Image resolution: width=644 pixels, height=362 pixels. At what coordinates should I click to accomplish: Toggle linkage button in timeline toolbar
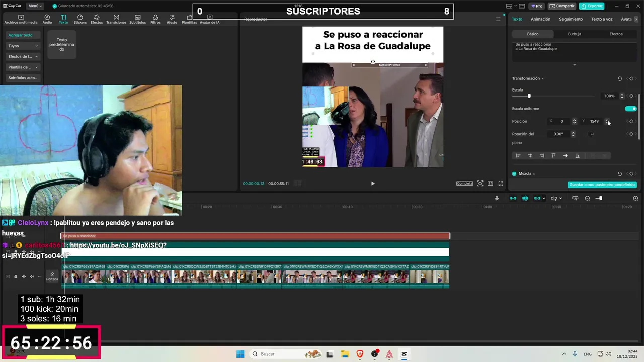coord(537,198)
